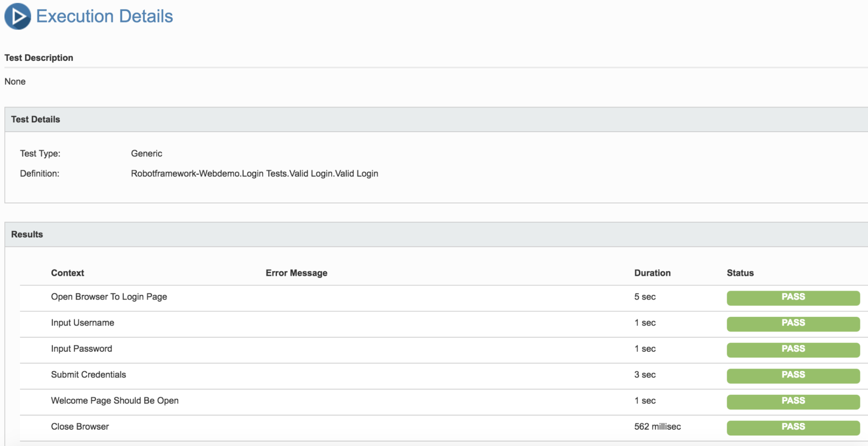Screen dimensions: 868x446
Task: Click the Duration column header
Action: 652,273
